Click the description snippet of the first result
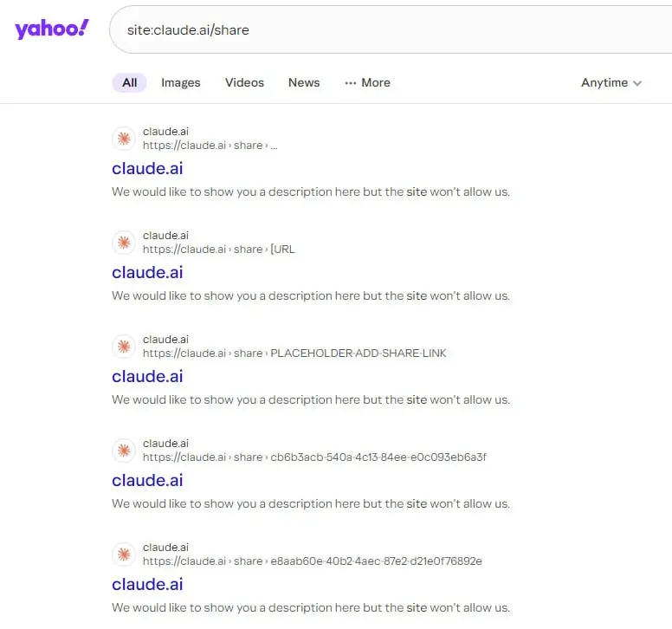Image resolution: width=672 pixels, height=629 pixels. (311, 191)
